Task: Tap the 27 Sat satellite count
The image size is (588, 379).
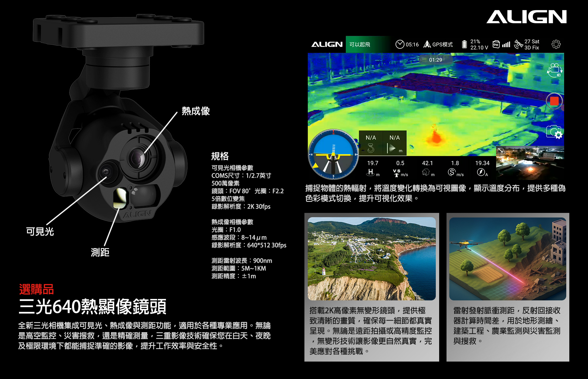Action: [532, 41]
